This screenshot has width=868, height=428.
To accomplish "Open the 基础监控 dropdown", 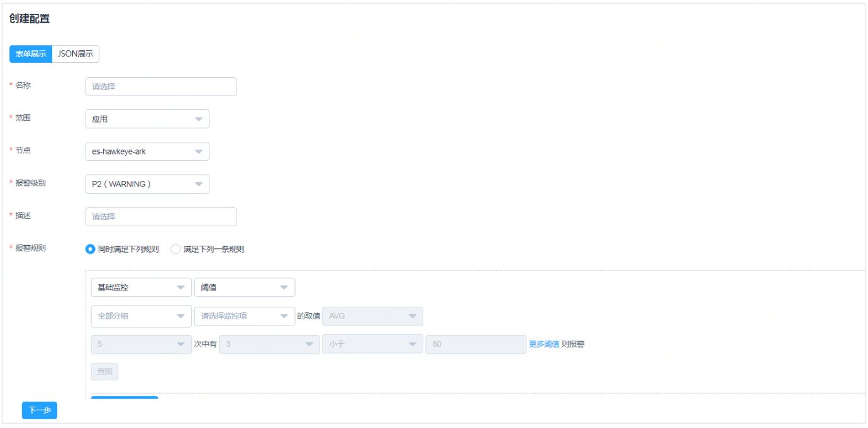I will [x=141, y=287].
